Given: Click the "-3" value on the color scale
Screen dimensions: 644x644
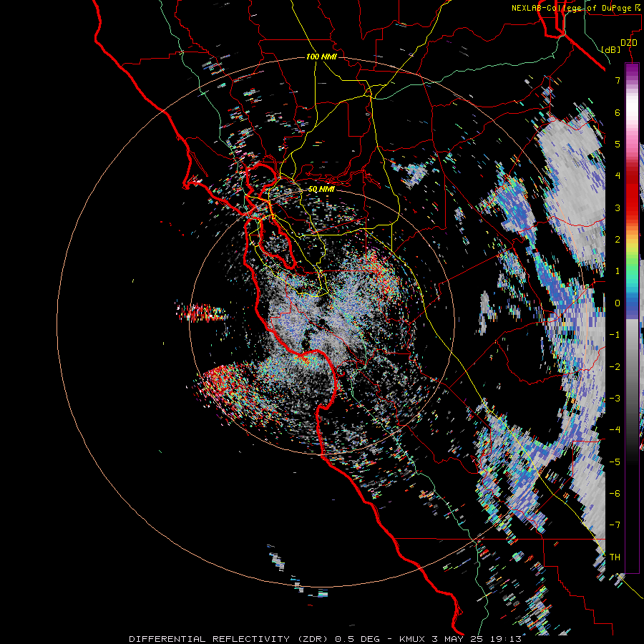Looking at the screenshot, I should click(615, 399).
